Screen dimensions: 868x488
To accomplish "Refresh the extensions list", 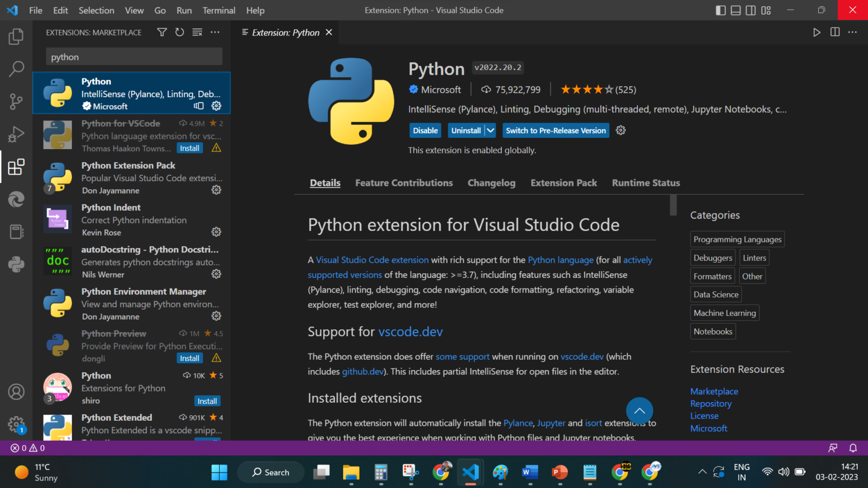I will pos(179,32).
